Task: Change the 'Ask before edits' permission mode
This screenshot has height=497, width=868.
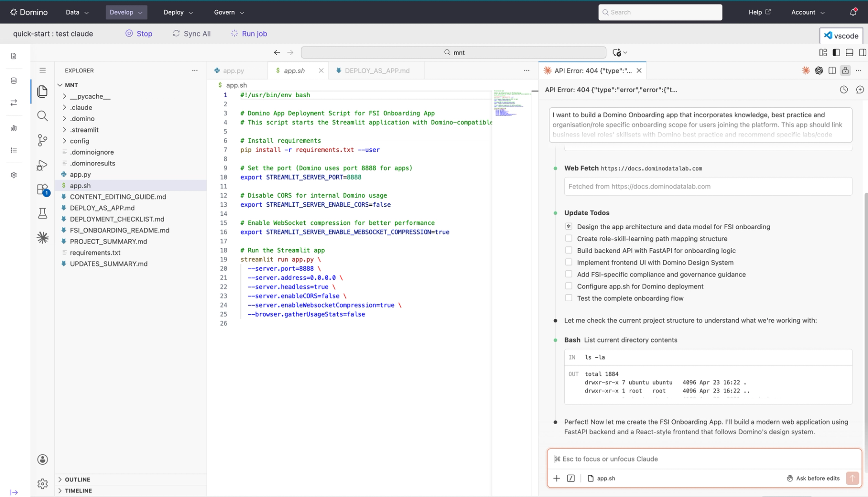Action: (x=813, y=478)
